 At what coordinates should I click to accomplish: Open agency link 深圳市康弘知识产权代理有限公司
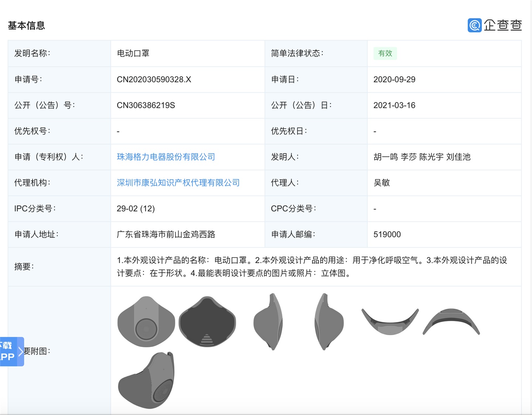point(178,183)
